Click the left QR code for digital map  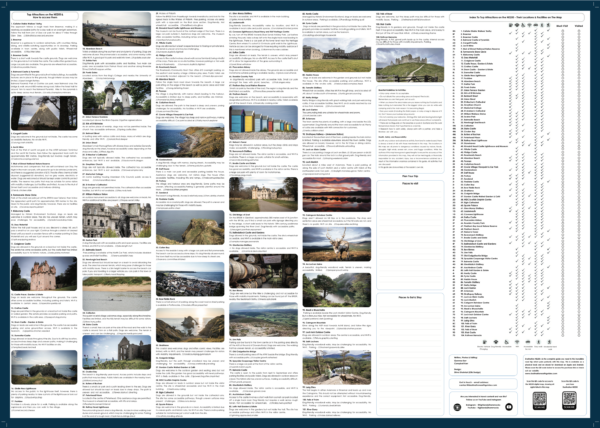pos(540,400)
